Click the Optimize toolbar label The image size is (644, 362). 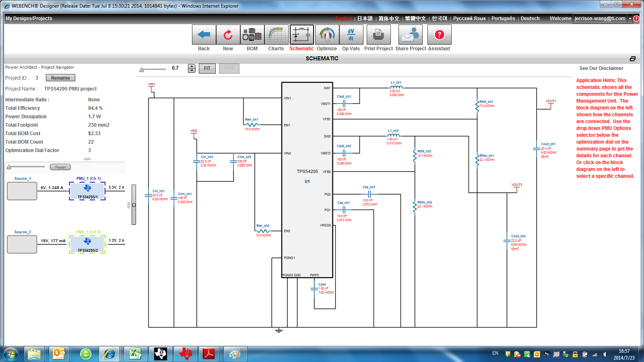click(x=327, y=49)
